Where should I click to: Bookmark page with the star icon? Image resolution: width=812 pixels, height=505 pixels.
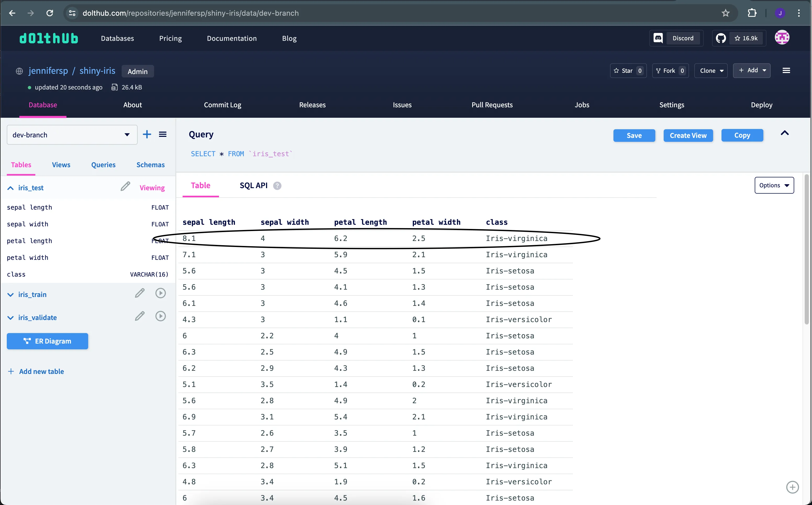tap(725, 13)
